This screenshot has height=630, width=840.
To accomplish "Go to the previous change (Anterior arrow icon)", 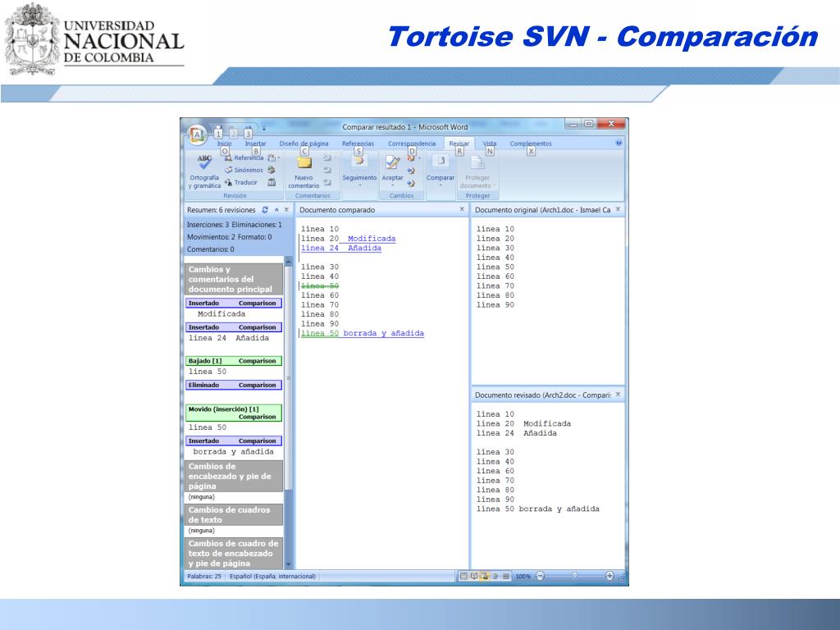I will 411,171.
